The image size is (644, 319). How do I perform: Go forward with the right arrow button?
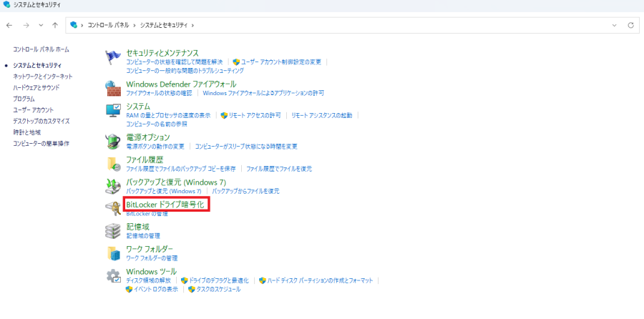26,25
